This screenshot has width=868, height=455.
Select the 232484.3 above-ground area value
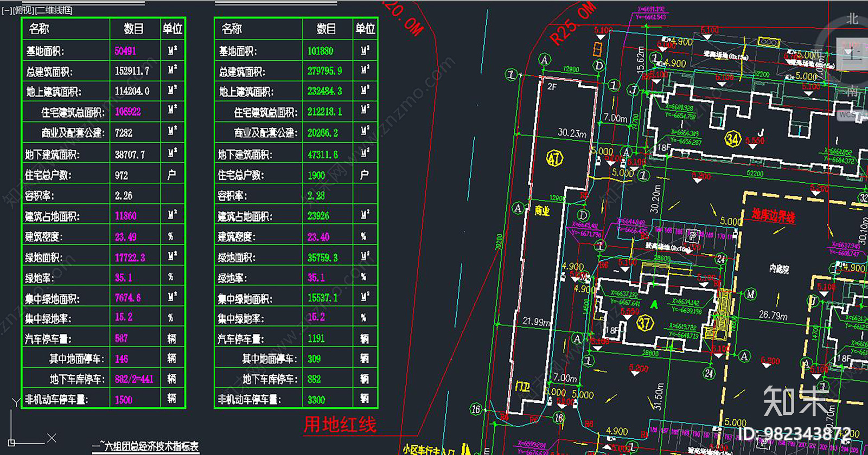tap(325, 91)
